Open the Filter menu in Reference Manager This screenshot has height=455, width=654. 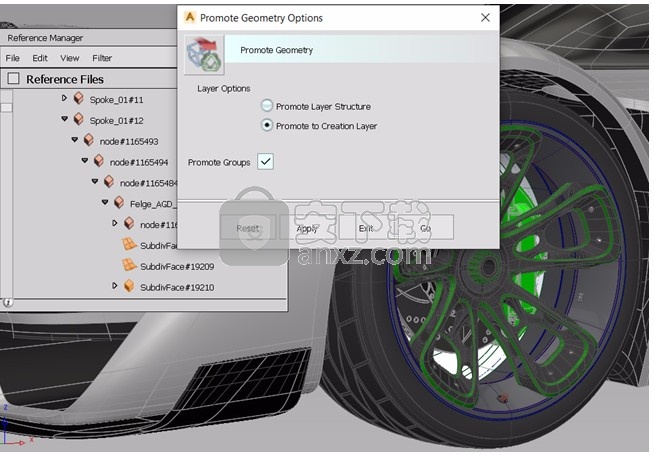(102, 58)
